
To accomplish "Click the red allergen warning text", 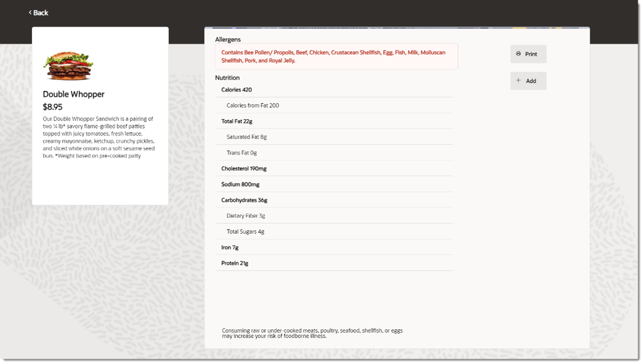I will pyautogui.click(x=333, y=56).
